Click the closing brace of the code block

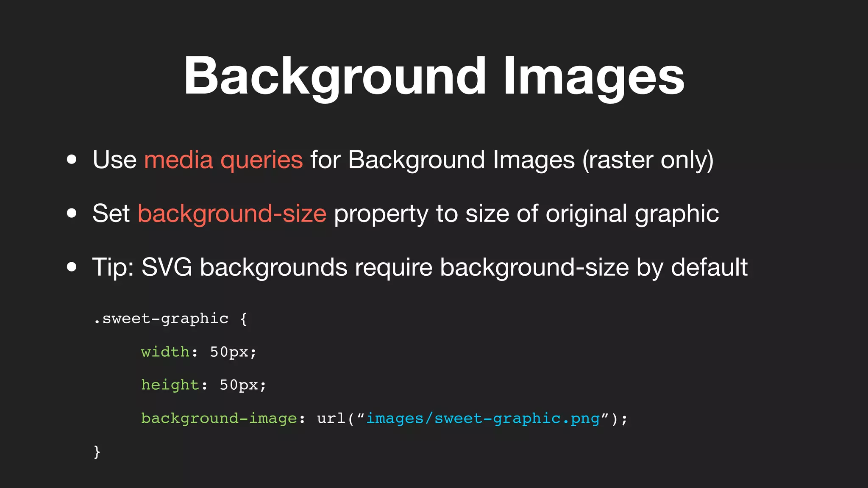pos(97,452)
